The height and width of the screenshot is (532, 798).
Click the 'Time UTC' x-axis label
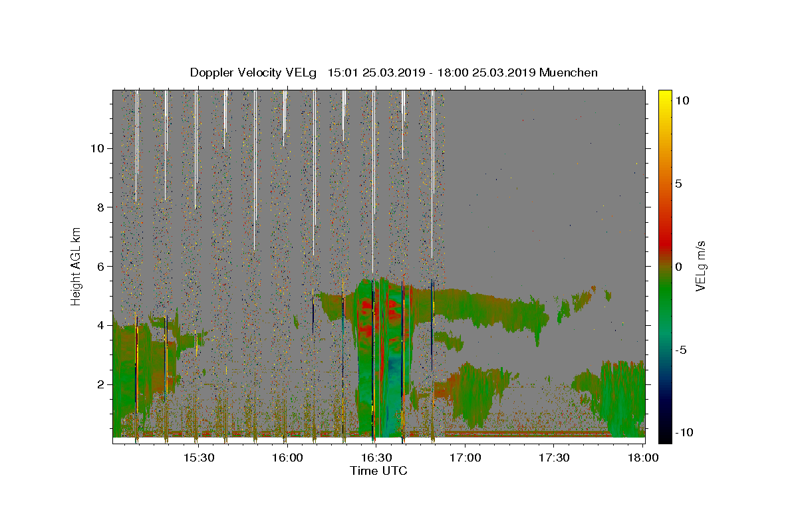point(378,471)
